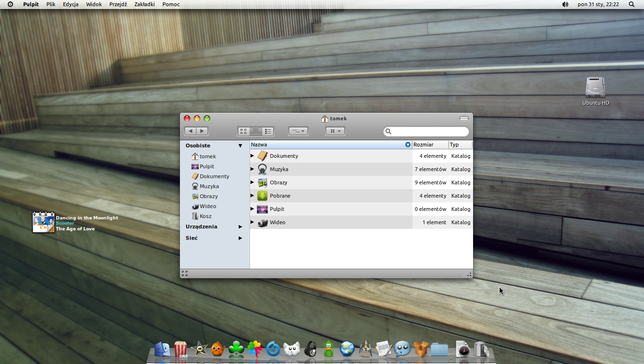Open the path/location dropdown in the toolbar
Viewport: 644px width, 364px height.
click(x=298, y=131)
